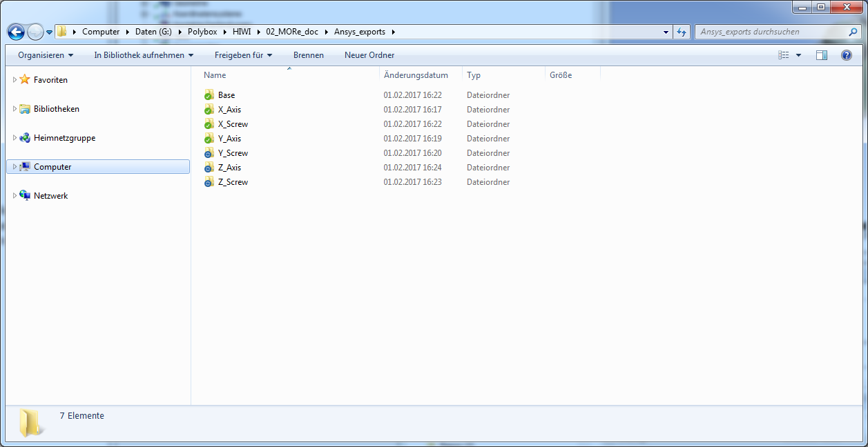Click Dateiordner type in Y_Screw row
This screenshot has width=868, height=447.
pyautogui.click(x=488, y=153)
